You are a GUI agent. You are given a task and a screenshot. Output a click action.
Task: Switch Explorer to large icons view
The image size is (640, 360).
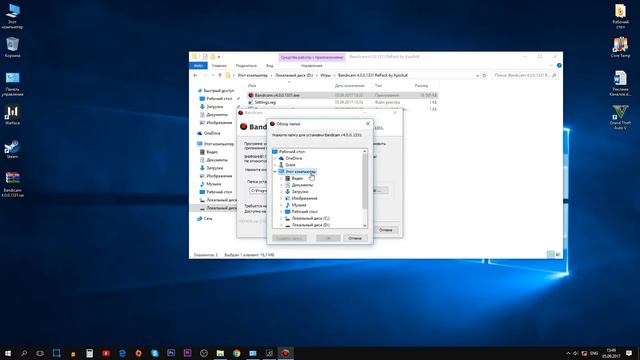click(x=558, y=254)
